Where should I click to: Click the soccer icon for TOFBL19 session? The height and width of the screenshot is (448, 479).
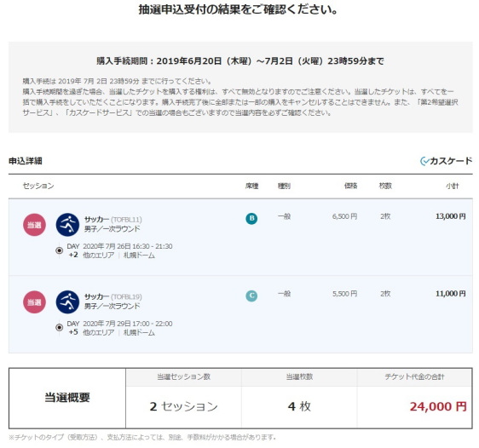point(67,302)
